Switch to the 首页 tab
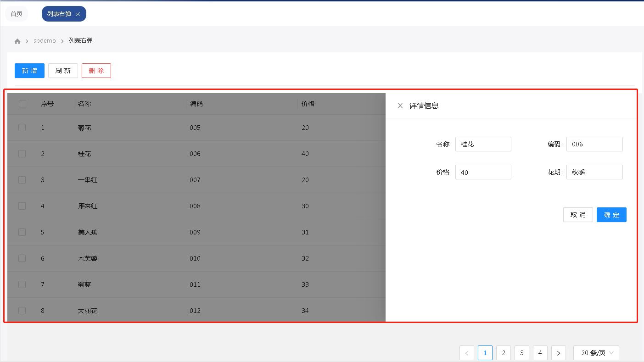 (17, 14)
